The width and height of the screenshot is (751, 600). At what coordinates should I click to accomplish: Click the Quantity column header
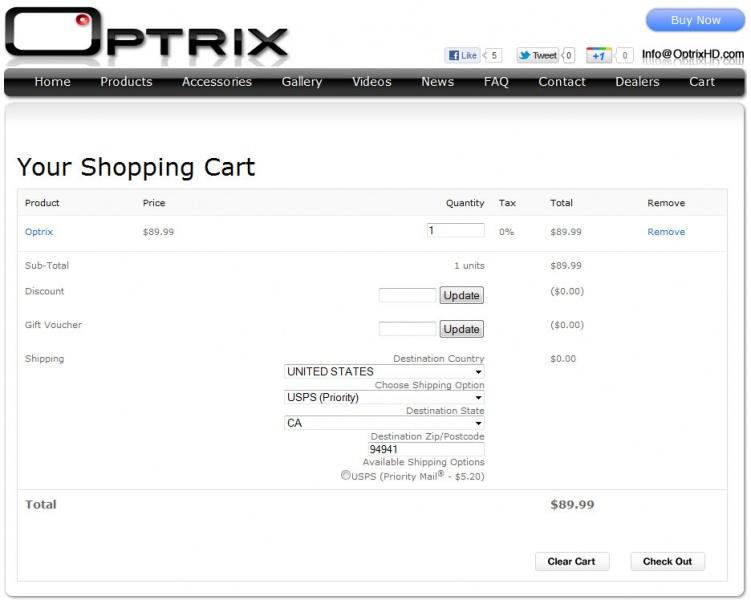tap(465, 203)
